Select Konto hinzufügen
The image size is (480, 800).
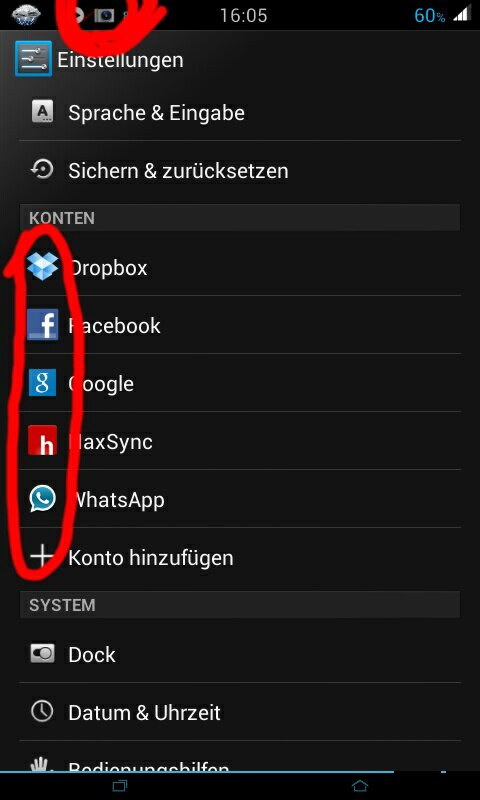[x=240, y=557]
